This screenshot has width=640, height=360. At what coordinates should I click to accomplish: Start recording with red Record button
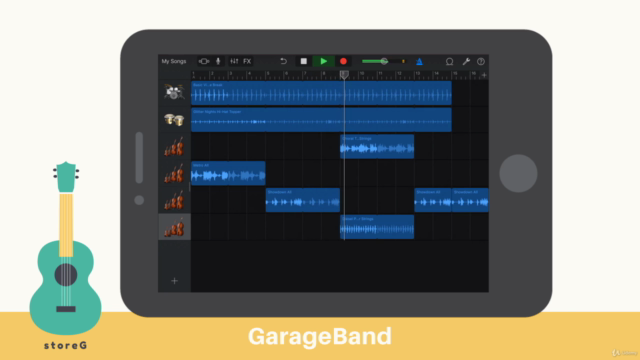click(x=343, y=61)
